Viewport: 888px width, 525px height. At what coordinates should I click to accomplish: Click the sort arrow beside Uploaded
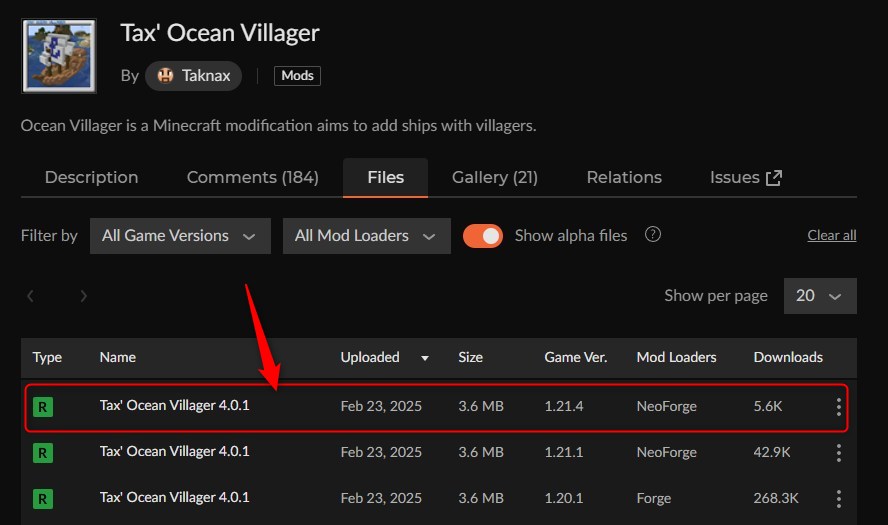(x=425, y=358)
